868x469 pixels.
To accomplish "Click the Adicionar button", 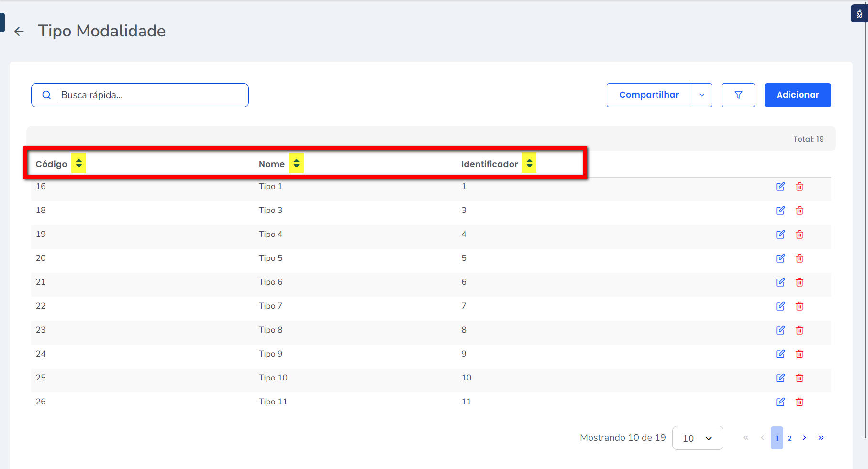I will pyautogui.click(x=797, y=95).
